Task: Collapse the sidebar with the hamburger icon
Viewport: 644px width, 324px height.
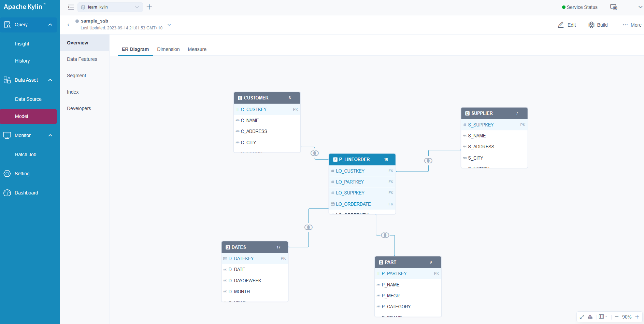Action: pyautogui.click(x=71, y=7)
